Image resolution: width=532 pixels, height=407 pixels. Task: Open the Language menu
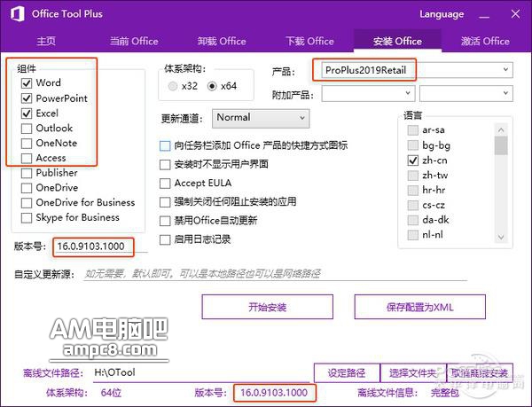point(442,14)
